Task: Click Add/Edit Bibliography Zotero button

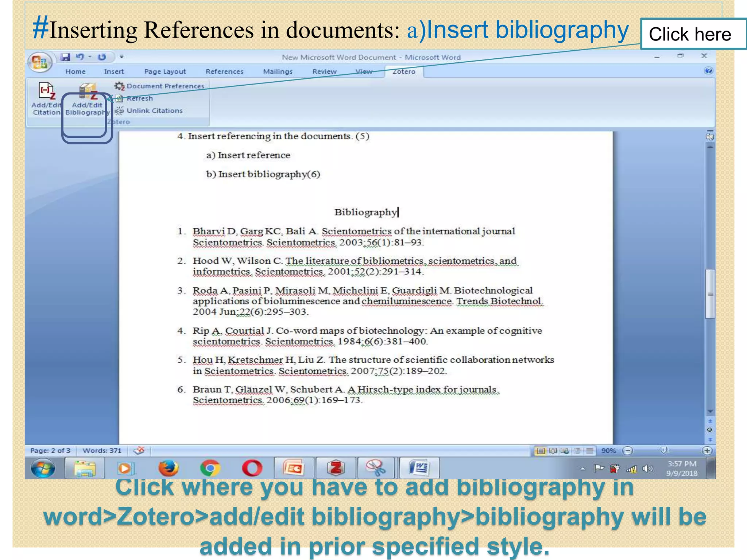Action: [87, 99]
